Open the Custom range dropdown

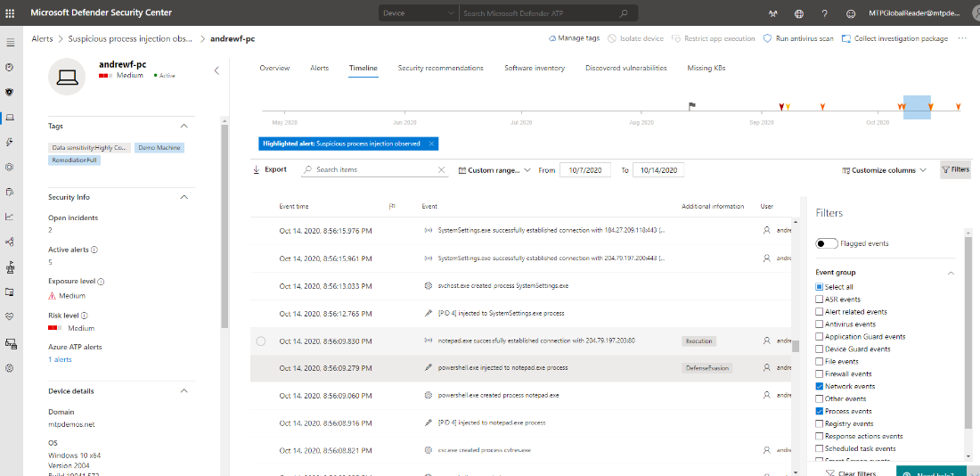click(494, 169)
